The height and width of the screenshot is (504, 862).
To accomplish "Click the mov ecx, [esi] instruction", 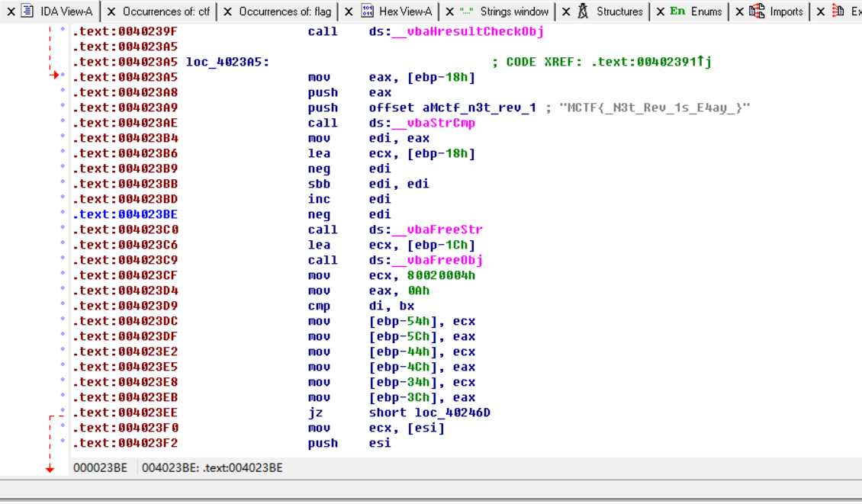I will pos(376,429).
